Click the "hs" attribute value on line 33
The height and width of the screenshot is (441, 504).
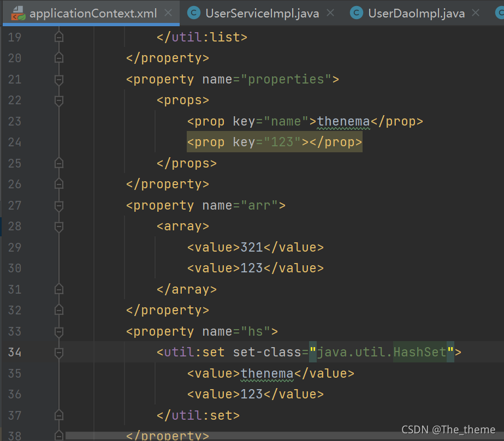pos(255,331)
